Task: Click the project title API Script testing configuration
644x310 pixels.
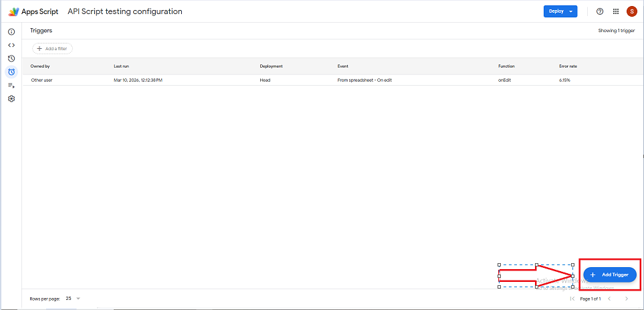Action: (124, 11)
